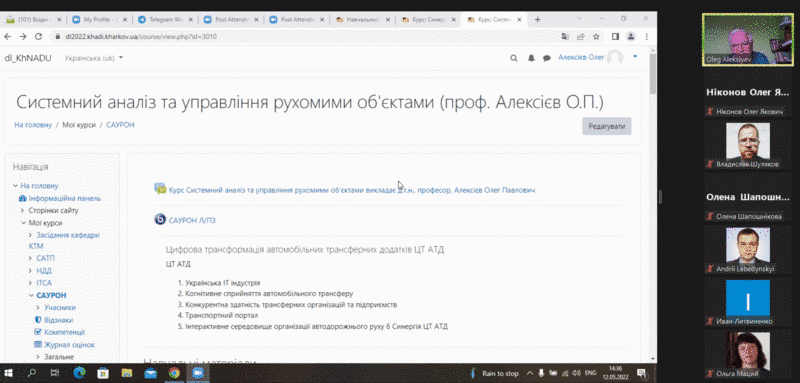Switch to the My Profile browser tab
This screenshot has height=383, width=800.
(x=98, y=19)
